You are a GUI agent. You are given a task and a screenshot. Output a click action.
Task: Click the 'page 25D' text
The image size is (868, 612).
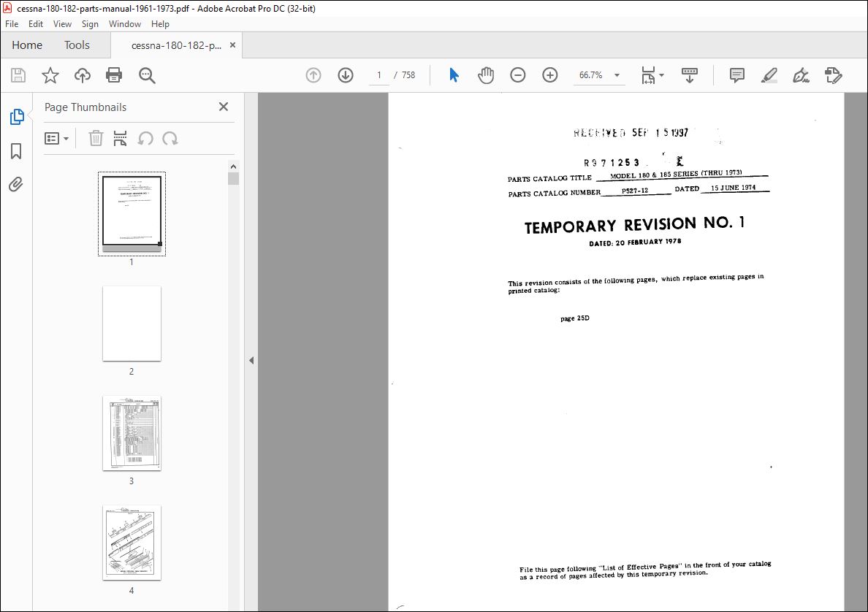574,318
